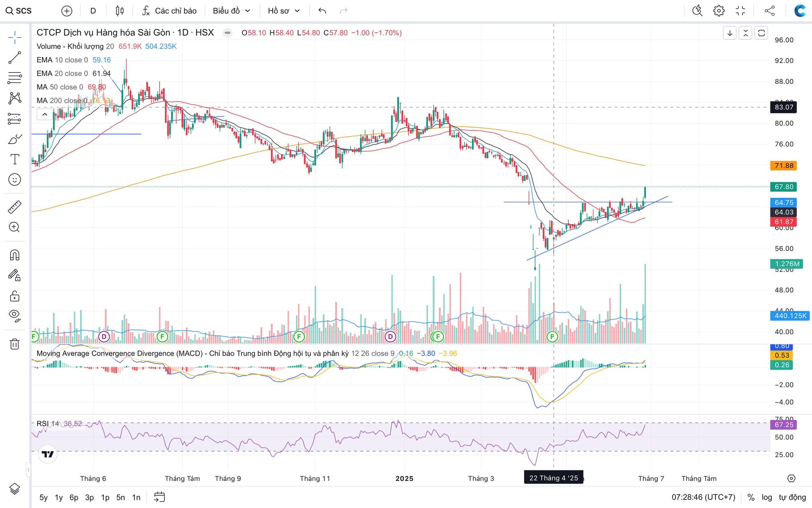Viewport: 812px width, 508px height.
Task: Click the F earnings marker at 22 Tháng 4
Action: (x=552, y=337)
